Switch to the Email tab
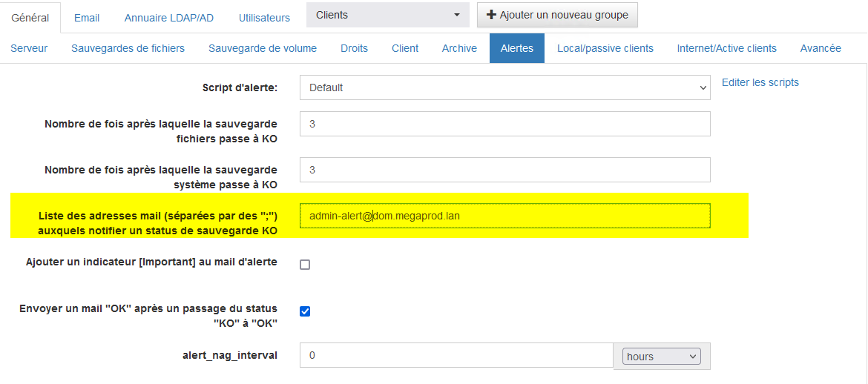Screen dimensions: 868x384 [87, 18]
